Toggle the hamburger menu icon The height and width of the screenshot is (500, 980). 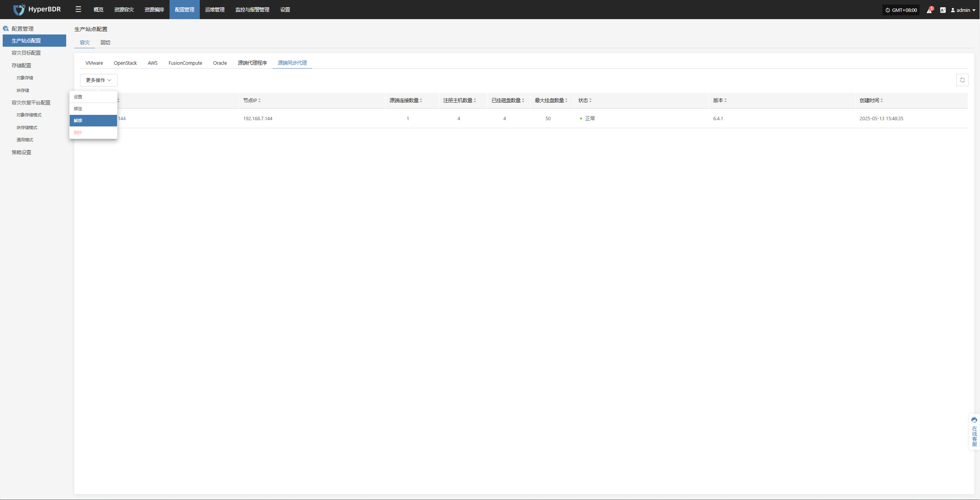[x=78, y=9]
